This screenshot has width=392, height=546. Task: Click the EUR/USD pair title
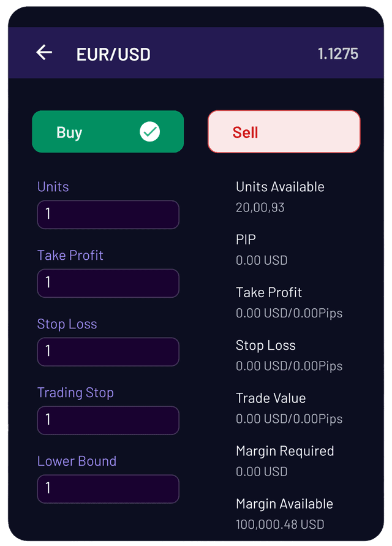click(x=113, y=54)
